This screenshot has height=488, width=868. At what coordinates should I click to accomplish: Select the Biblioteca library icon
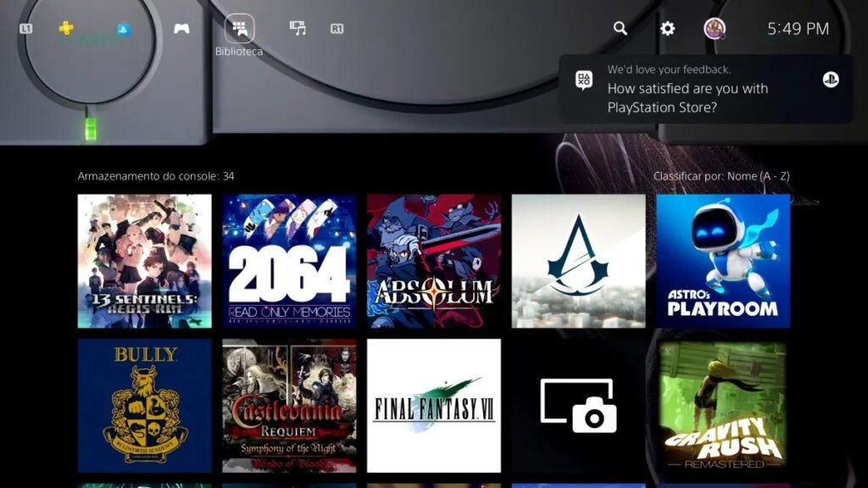(239, 29)
